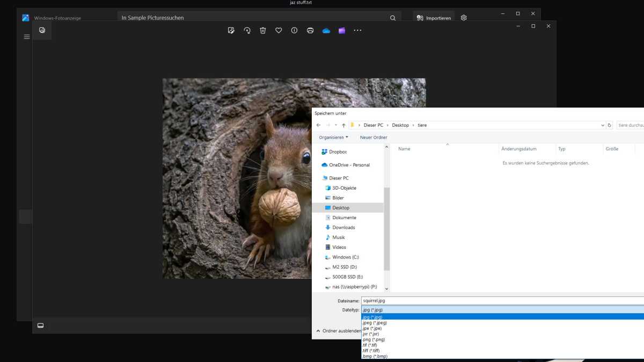Click Importieren in the Photos window
The width and height of the screenshot is (644, 362).
pyautogui.click(x=434, y=18)
